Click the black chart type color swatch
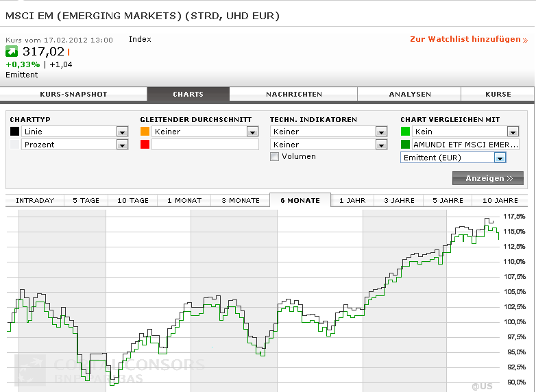The width and height of the screenshot is (536, 392). click(x=14, y=132)
